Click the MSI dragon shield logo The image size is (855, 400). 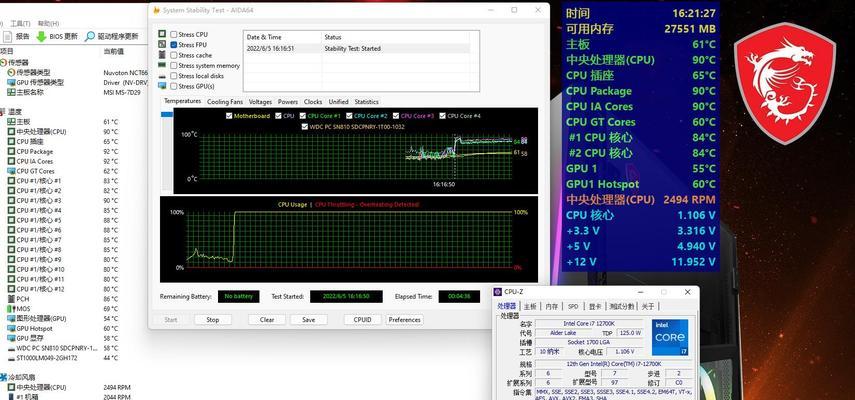[784, 83]
